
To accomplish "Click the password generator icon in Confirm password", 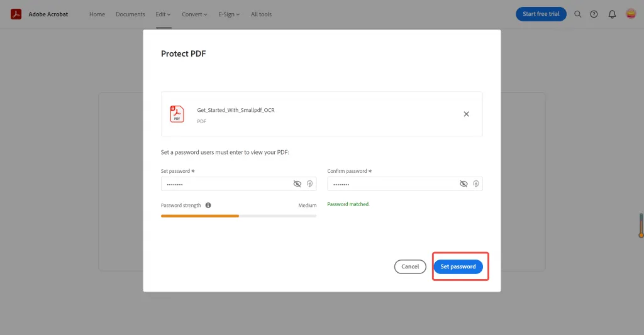I will point(476,184).
